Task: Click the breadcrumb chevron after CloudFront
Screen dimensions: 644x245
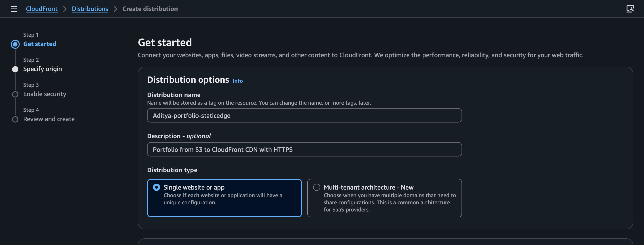Action: click(65, 9)
